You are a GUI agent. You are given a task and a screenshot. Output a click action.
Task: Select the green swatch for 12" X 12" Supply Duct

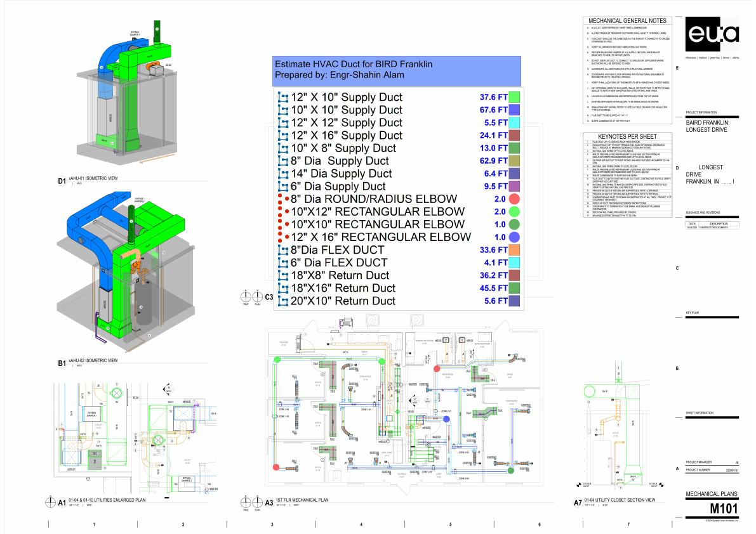pyautogui.click(x=514, y=122)
